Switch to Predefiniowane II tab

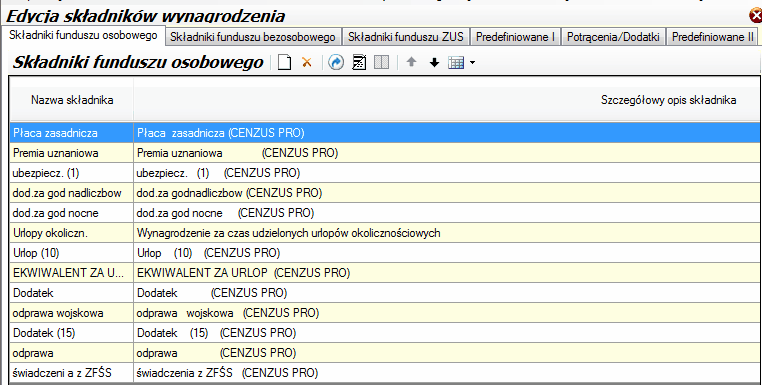coord(713,37)
